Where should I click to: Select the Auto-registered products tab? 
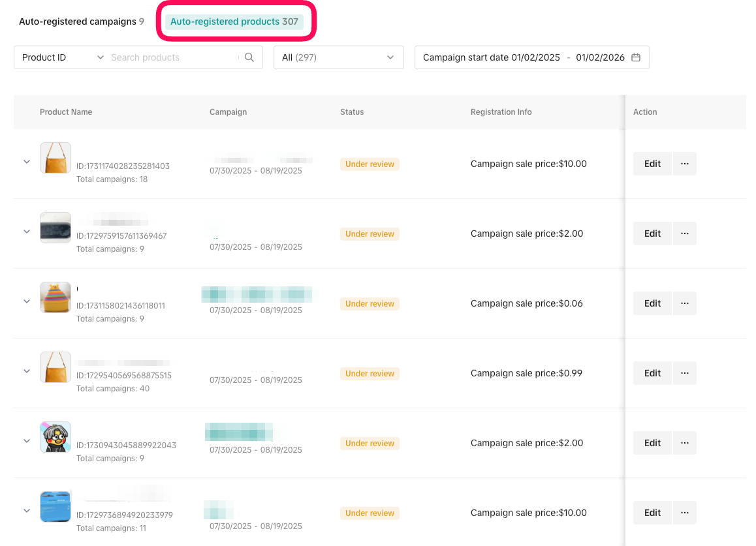coord(234,22)
